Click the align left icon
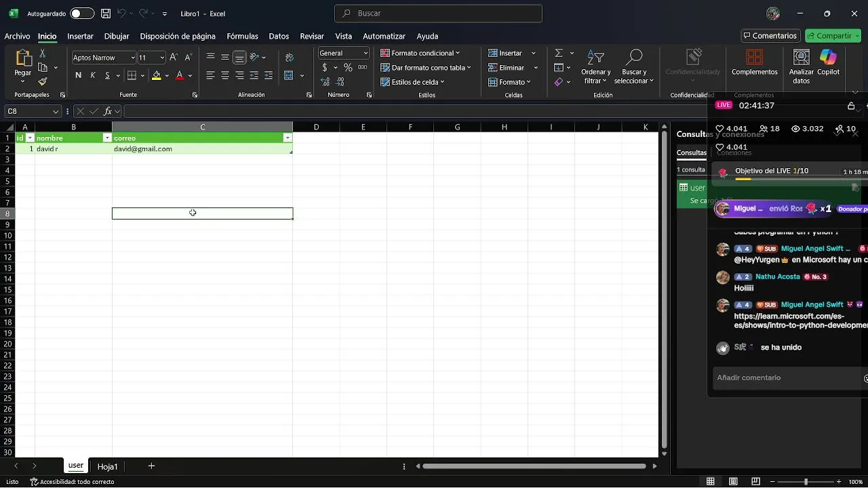Screen dimensions: 868x488 coord(210,75)
